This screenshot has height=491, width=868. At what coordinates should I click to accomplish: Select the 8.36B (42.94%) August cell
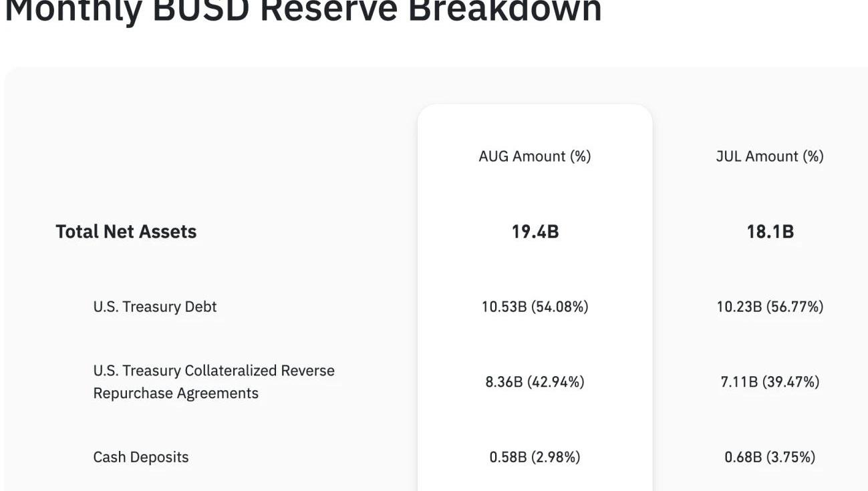(535, 382)
